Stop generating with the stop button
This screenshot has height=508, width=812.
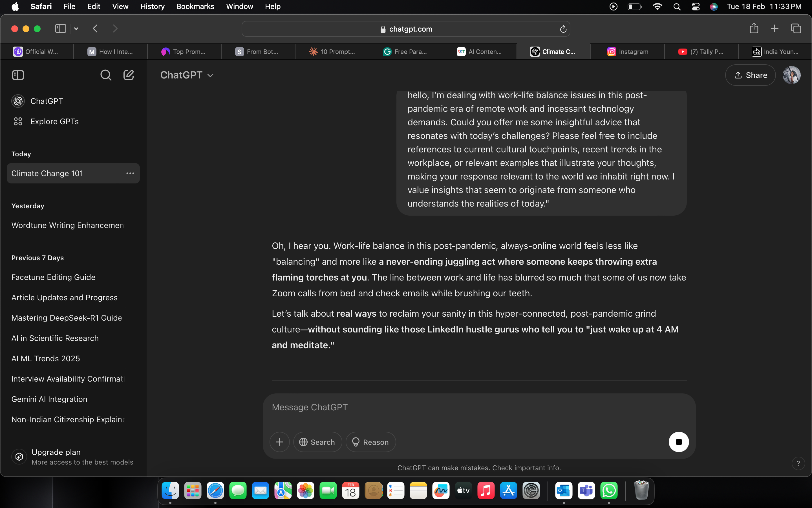(678, 442)
